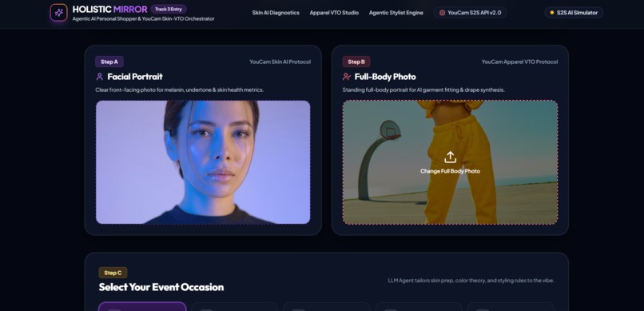This screenshot has height=311, width=644.
Task: Open Apparel VTO Studio nav item
Action: [334, 13]
